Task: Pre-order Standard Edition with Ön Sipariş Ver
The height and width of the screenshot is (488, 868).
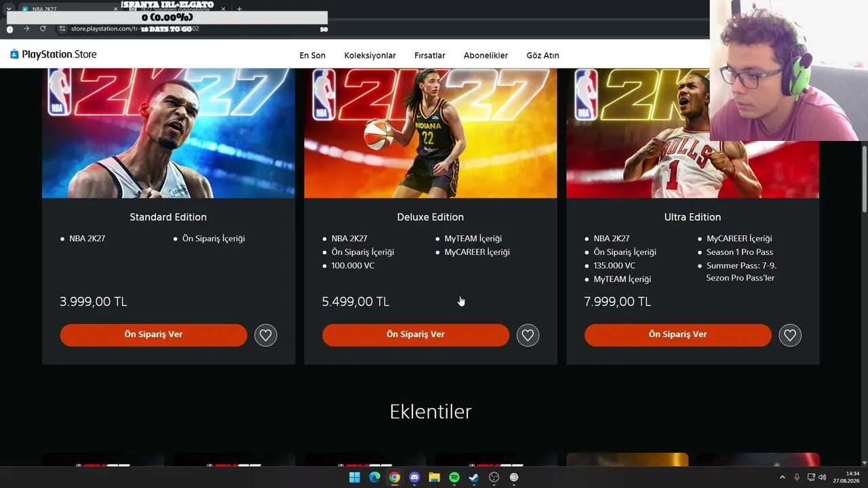Action: [x=154, y=335]
